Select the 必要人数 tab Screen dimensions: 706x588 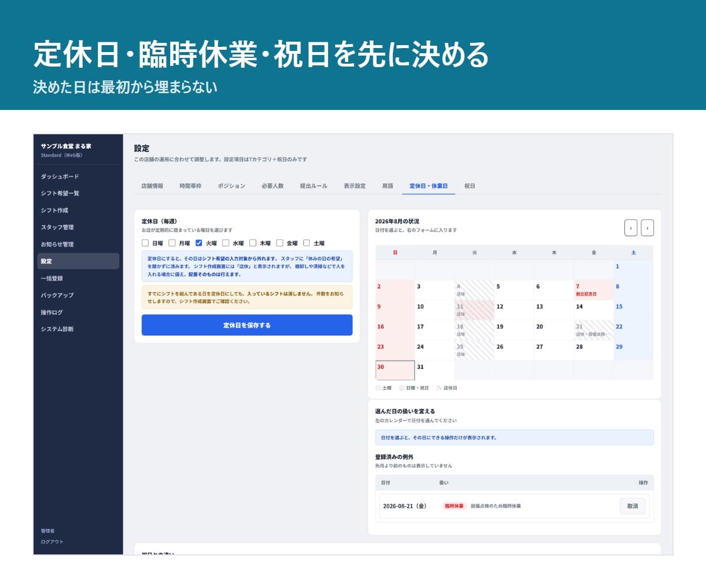[x=273, y=186]
